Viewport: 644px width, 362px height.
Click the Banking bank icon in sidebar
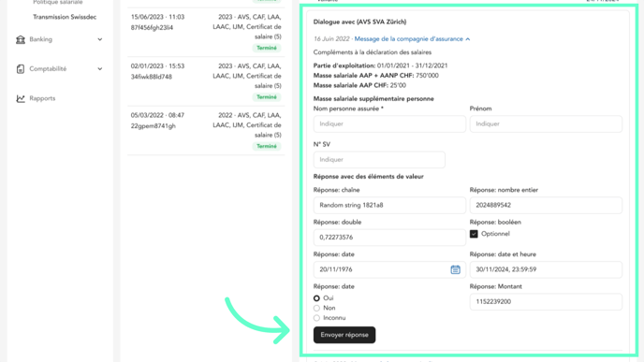tap(21, 39)
